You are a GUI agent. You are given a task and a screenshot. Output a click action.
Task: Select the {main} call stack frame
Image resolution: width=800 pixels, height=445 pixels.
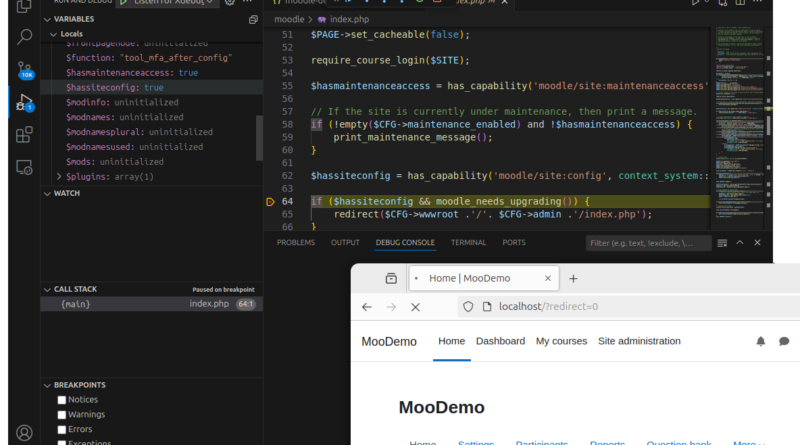pos(152,304)
